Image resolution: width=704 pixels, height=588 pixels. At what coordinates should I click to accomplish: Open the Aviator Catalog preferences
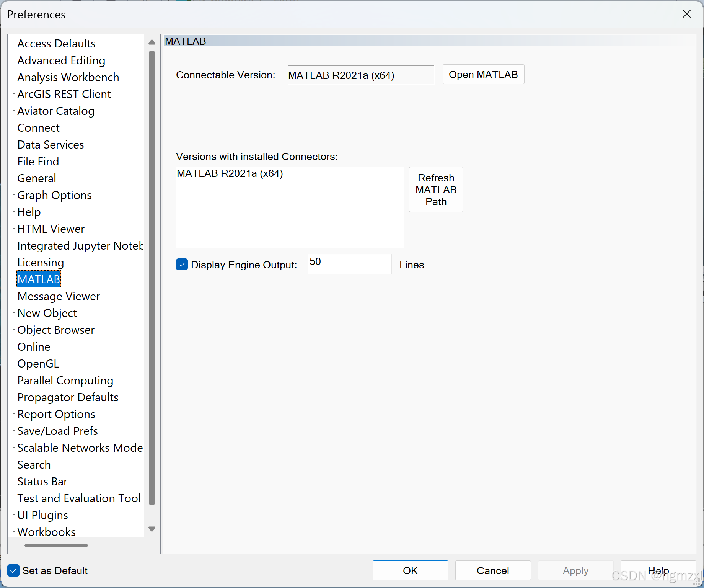point(56,111)
